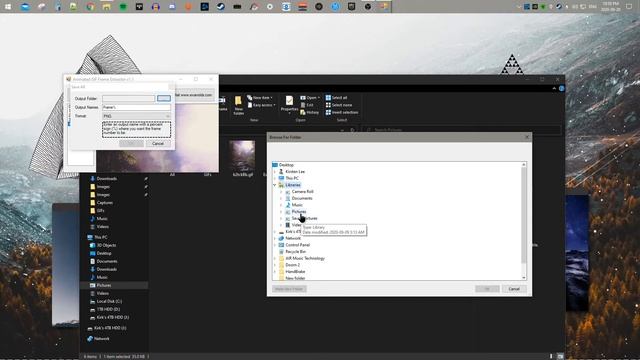The height and width of the screenshot is (360, 640).
Task: Select Documents library in Browse For Folder tree
Action: (x=302, y=198)
